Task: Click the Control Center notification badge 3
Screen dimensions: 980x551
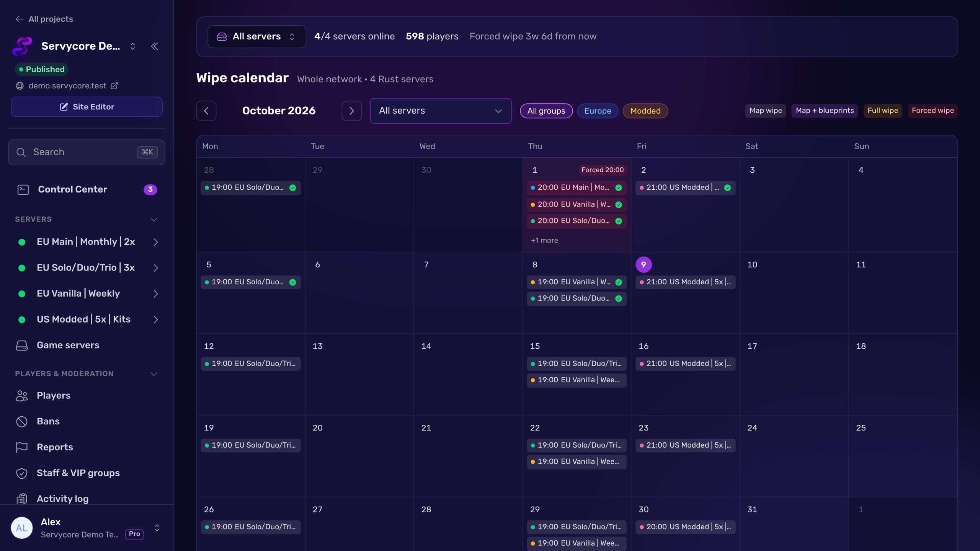Action: pyautogui.click(x=150, y=189)
